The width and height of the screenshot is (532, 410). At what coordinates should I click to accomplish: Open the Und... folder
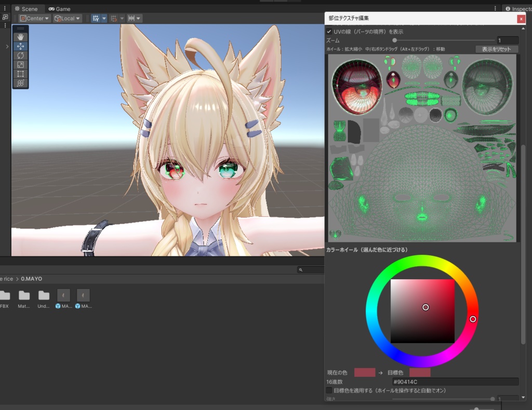[x=44, y=298]
